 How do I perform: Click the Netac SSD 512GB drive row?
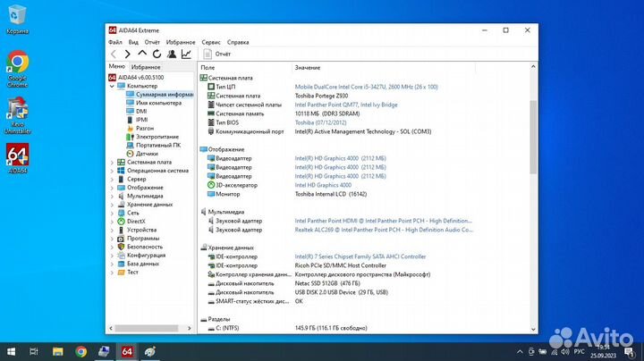click(x=327, y=283)
